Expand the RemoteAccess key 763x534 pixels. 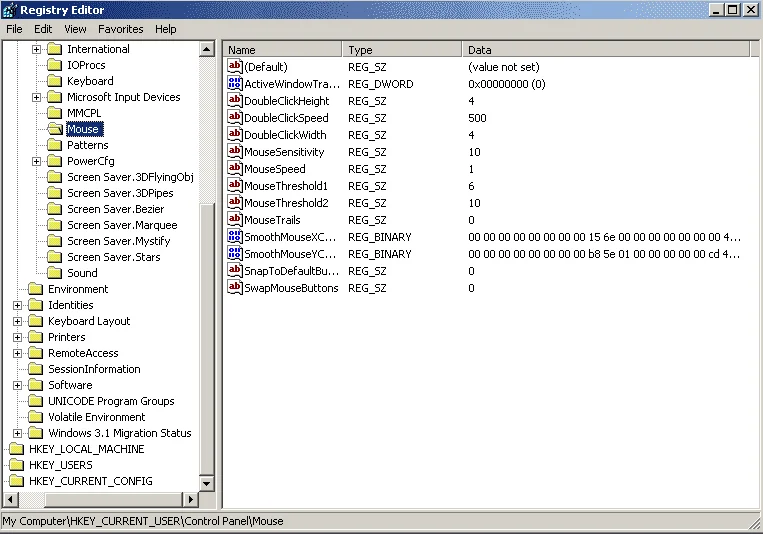click(18, 353)
